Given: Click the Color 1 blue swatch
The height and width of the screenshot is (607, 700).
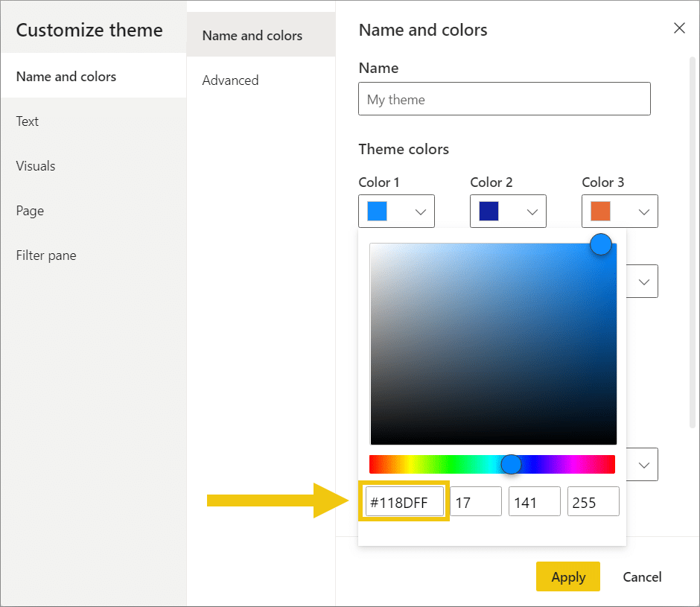Looking at the screenshot, I should coord(377,212).
